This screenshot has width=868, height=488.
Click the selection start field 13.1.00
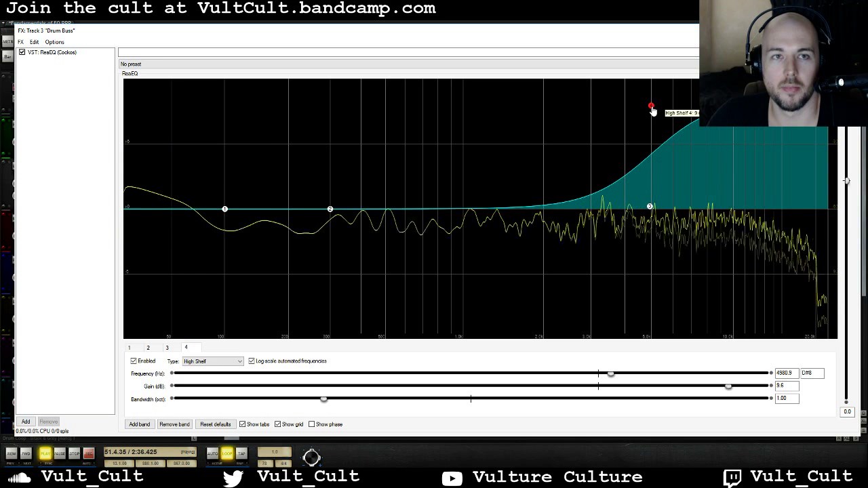(x=119, y=464)
